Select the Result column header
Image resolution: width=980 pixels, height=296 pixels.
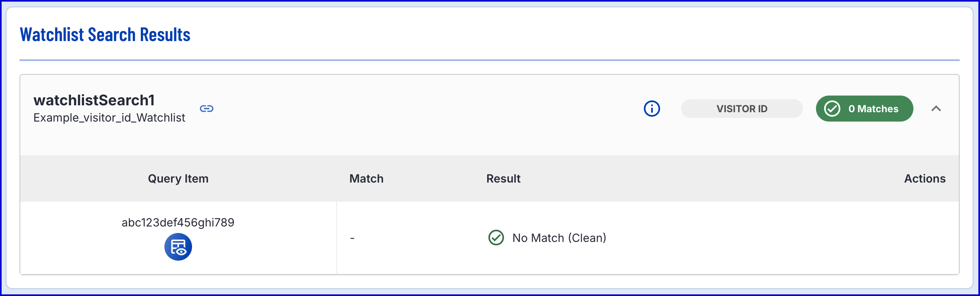coord(503,178)
